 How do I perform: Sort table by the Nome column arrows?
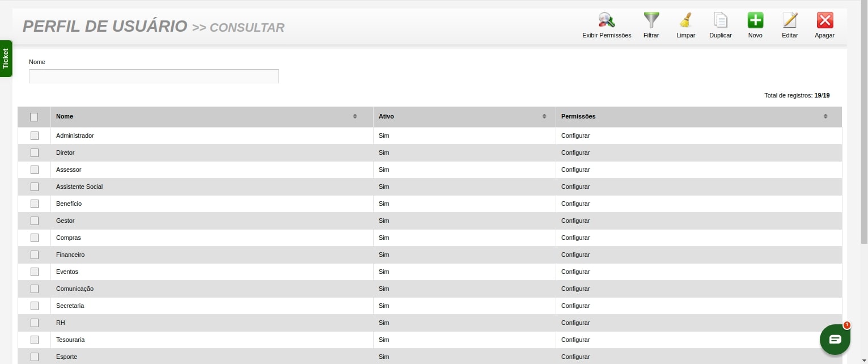[355, 116]
